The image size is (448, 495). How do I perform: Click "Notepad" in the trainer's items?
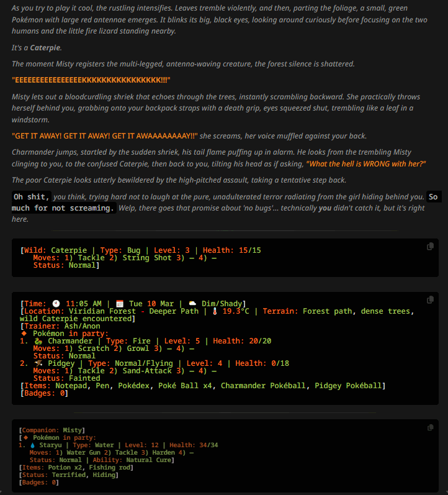71,386
